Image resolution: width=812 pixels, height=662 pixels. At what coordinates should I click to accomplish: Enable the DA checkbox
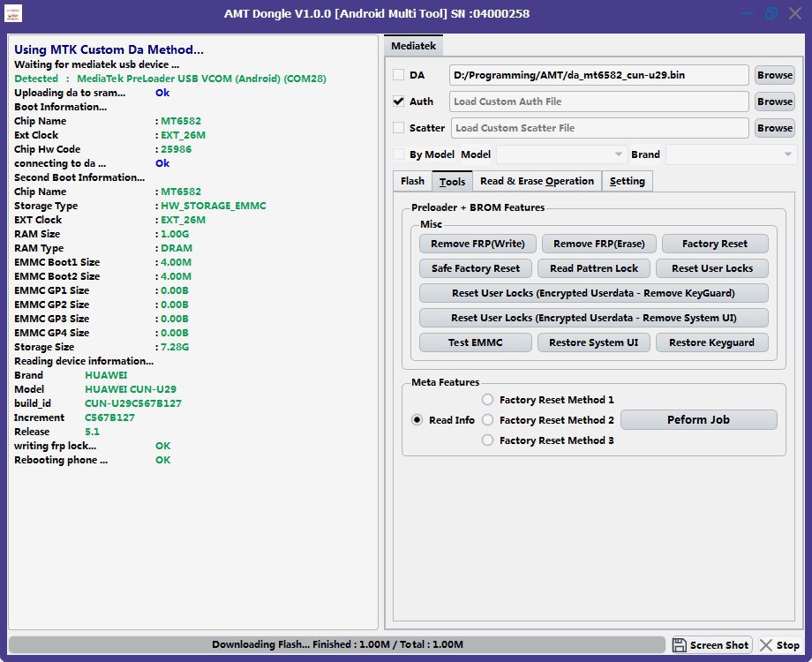coord(398,75)
